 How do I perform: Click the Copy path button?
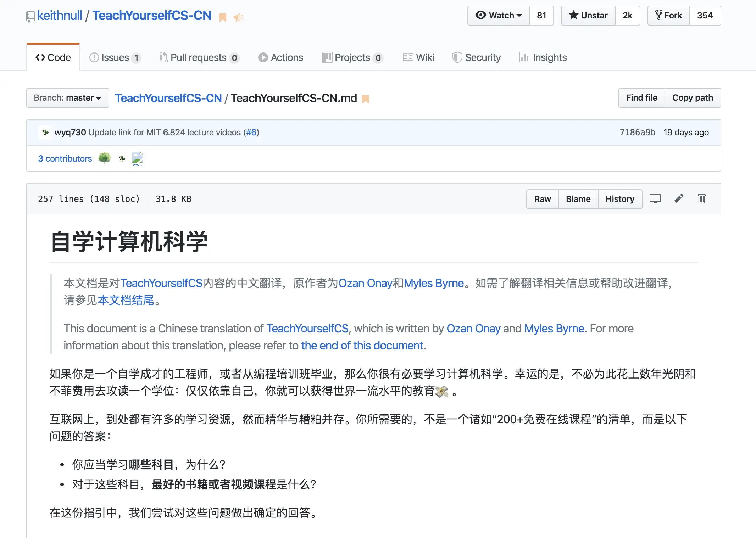point(692,98)
